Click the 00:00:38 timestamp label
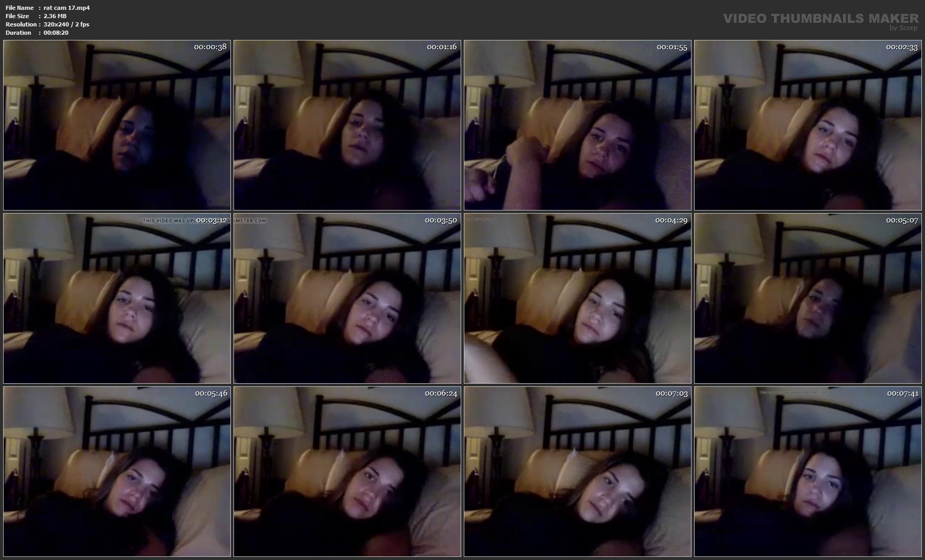925x560 pixels. click(210, 47)
